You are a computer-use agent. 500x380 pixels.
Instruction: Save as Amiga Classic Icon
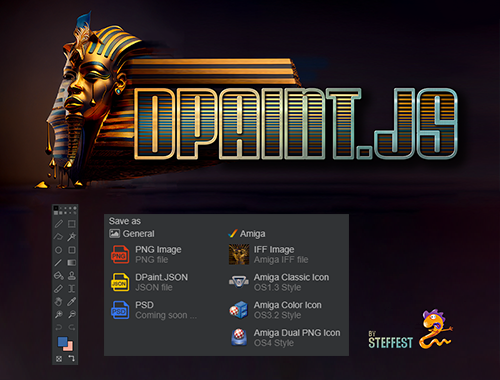coord(279,282)
